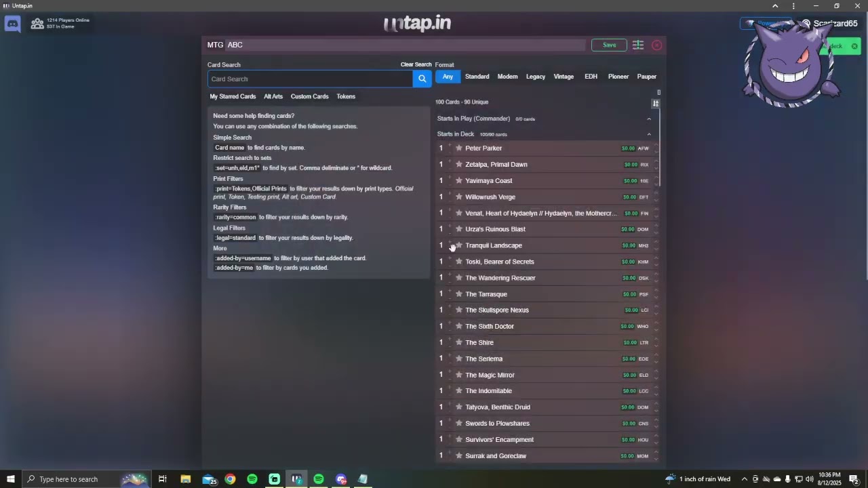Open the Windows notification center
This screenshot has height=488, width=868.
(x=854, y=479)
